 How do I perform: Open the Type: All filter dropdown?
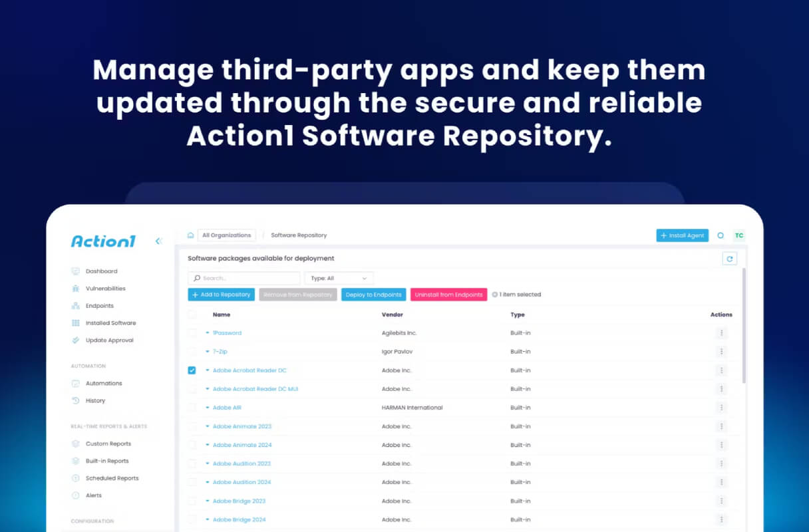pyautogui.click(x=339, y=279)
